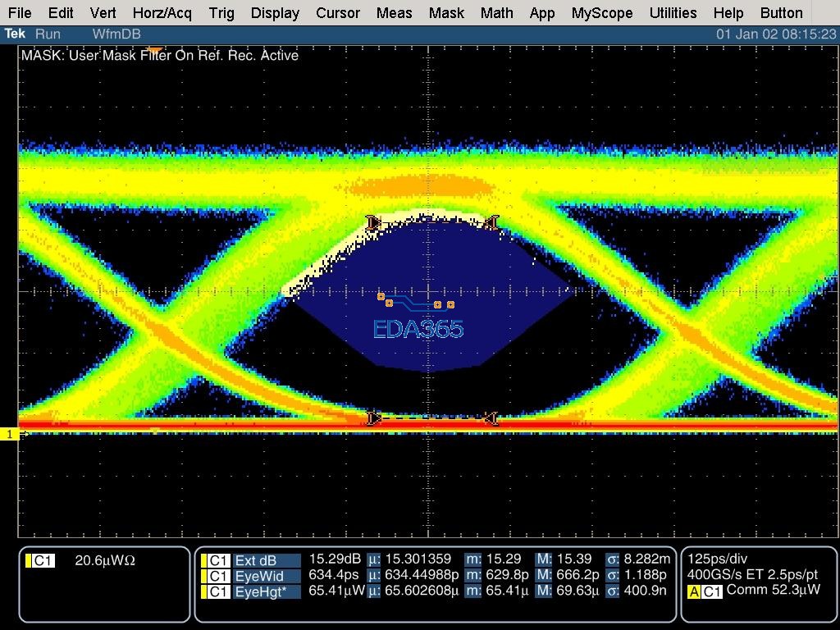Click the Ext dB minimum value 15.29
The width and height of the screenshot is (840, 630).
tap(503, 559)
